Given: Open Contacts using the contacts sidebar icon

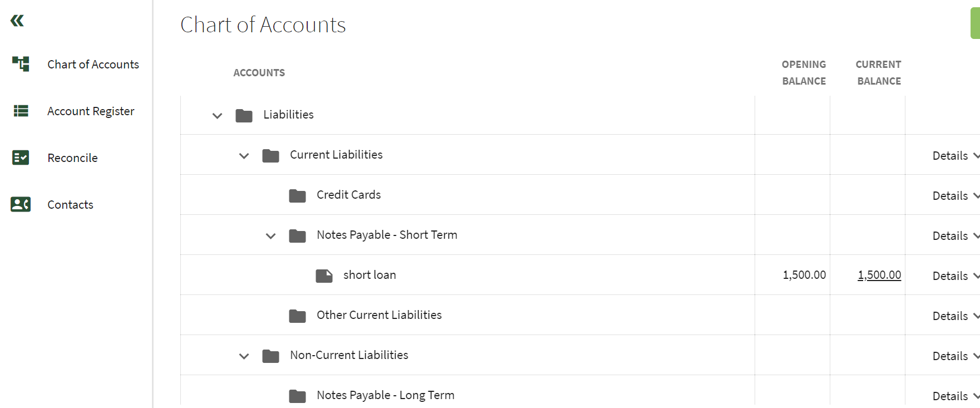Looking at the screenshot, I should click(x=20, y=204).
